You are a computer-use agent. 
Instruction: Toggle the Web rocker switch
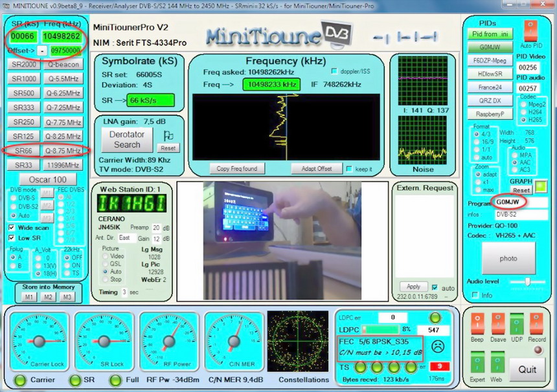click(497, 362)
